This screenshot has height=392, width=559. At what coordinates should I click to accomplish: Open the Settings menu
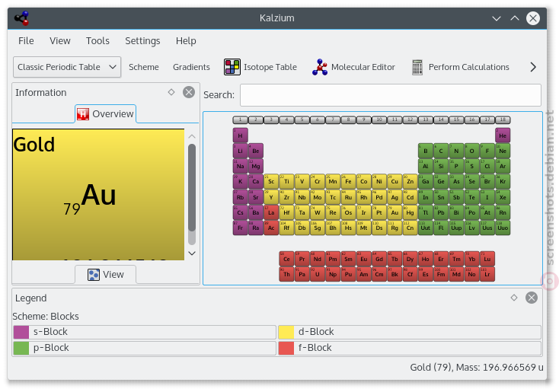tap(142, 41)
